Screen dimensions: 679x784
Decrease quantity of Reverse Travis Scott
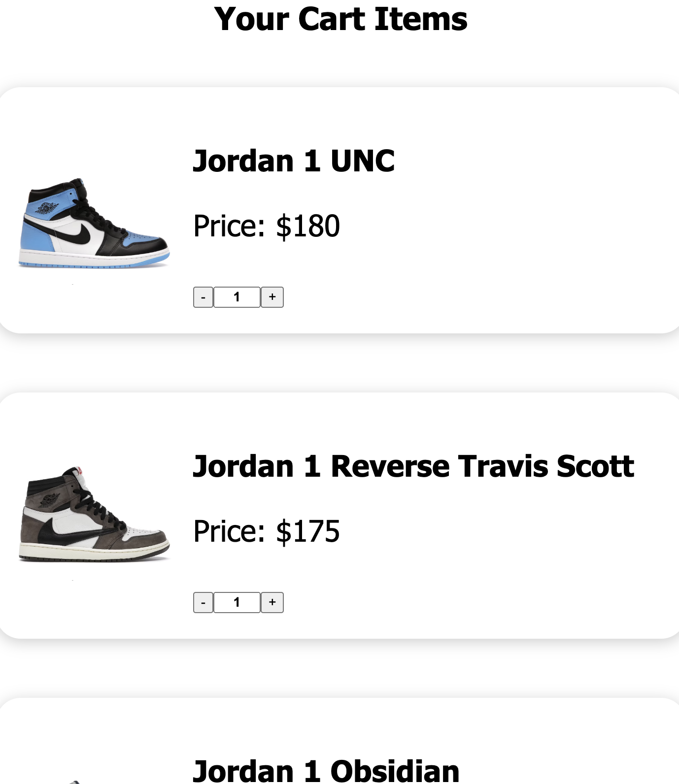click(x=203, y=602)
